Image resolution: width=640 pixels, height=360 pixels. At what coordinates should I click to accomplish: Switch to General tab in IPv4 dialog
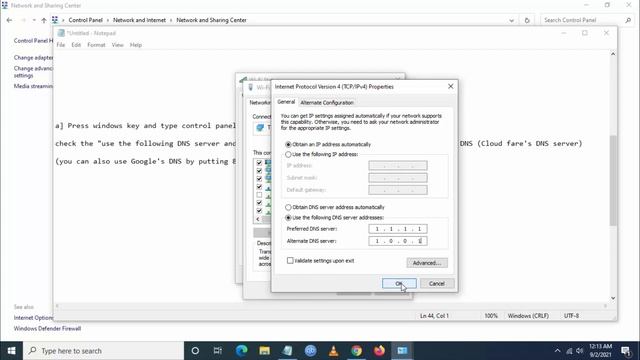[286, 102]
